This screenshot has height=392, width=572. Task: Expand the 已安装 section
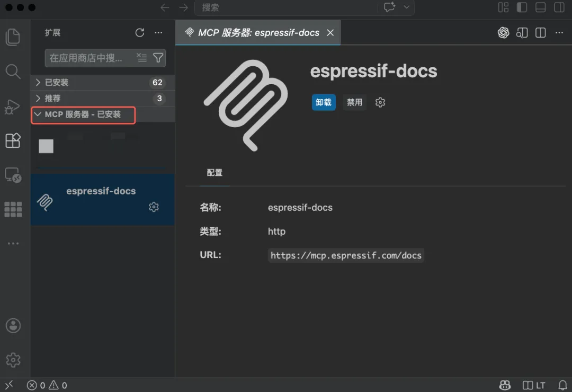click(103, 83)
